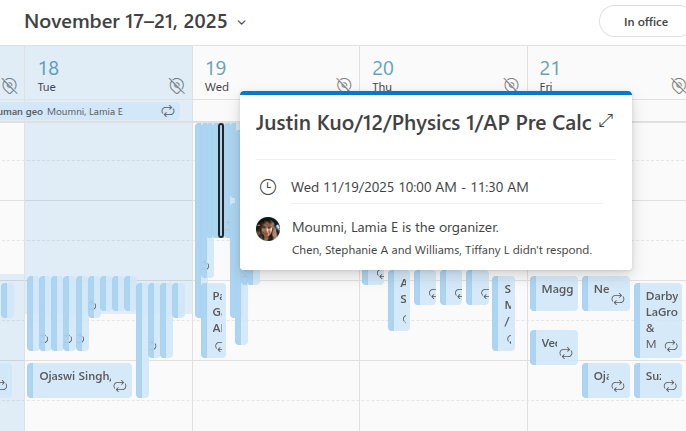
Task: Open the Magg event on Friday
Action: click(556, 290)
